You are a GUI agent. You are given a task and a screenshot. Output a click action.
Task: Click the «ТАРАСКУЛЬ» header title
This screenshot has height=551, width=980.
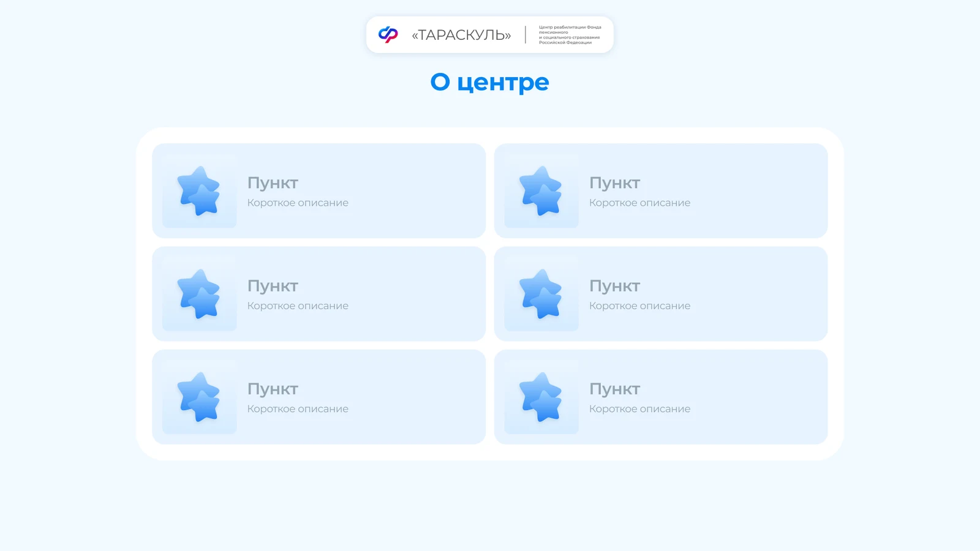coord(461,35)
